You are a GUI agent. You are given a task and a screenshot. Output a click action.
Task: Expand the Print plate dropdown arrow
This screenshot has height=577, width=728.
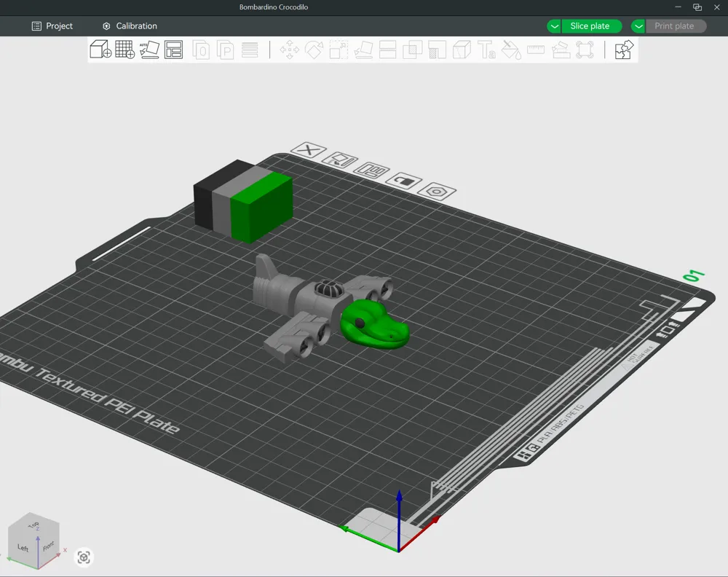(x=638, y=26)
